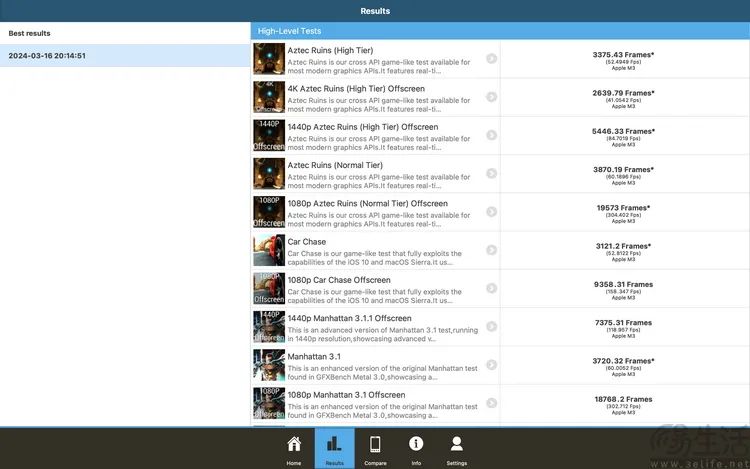Select the 1440p Manhattan 3.1.1 Offscreen title
Screen dimensions: 750x469
tap(349, 318)
